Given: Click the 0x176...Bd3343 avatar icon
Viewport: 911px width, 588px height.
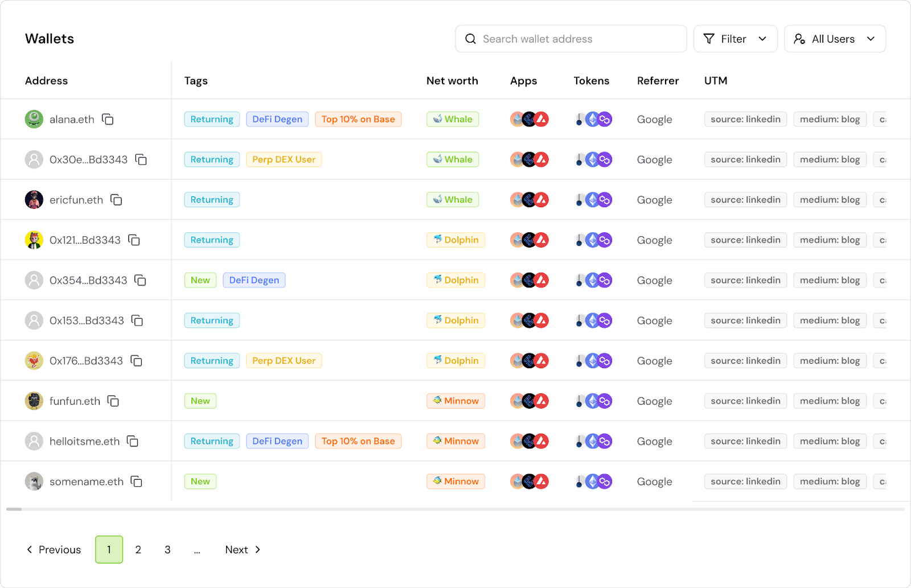Looking at the screenshot, I should [x=34, y=360].
